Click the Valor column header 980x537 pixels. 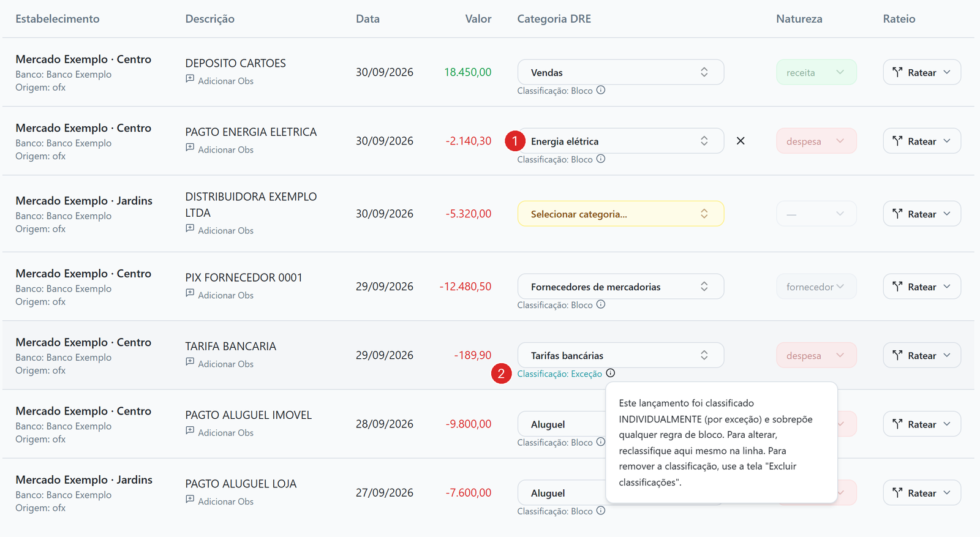point(478,19)
